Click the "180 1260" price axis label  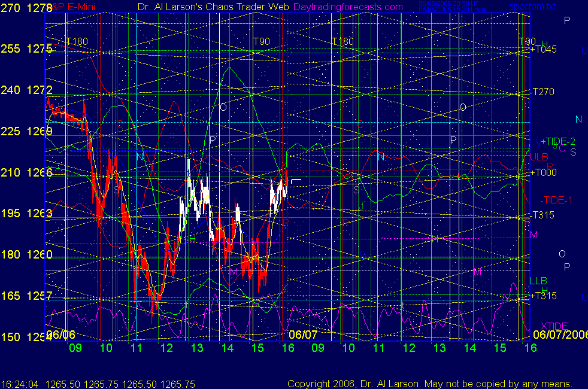coord(26,255)
